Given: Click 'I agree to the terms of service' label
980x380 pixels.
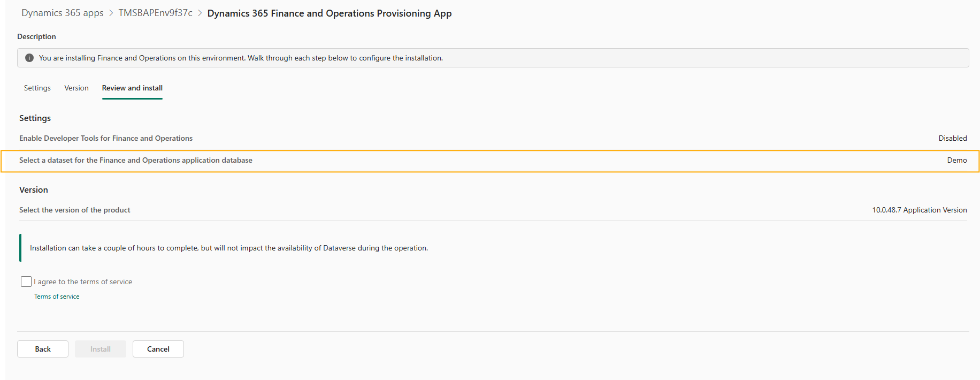Looking at the screenshot, I should pyautogui.click(x=83, y=282).
